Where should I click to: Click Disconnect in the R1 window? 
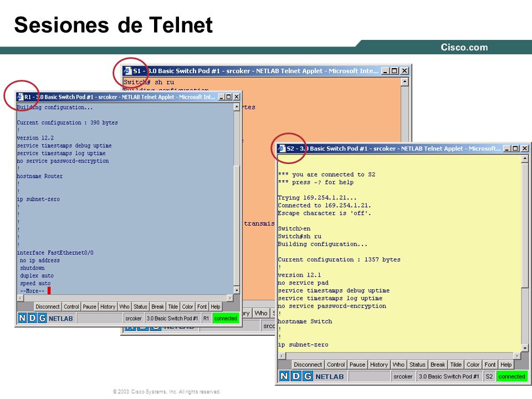(48, 306)
